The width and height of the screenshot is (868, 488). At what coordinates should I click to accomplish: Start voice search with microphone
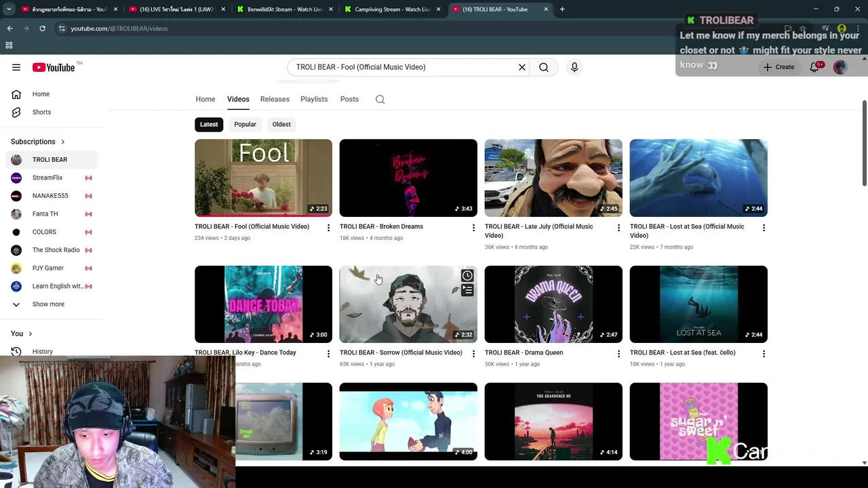click(x=574, y=67)
